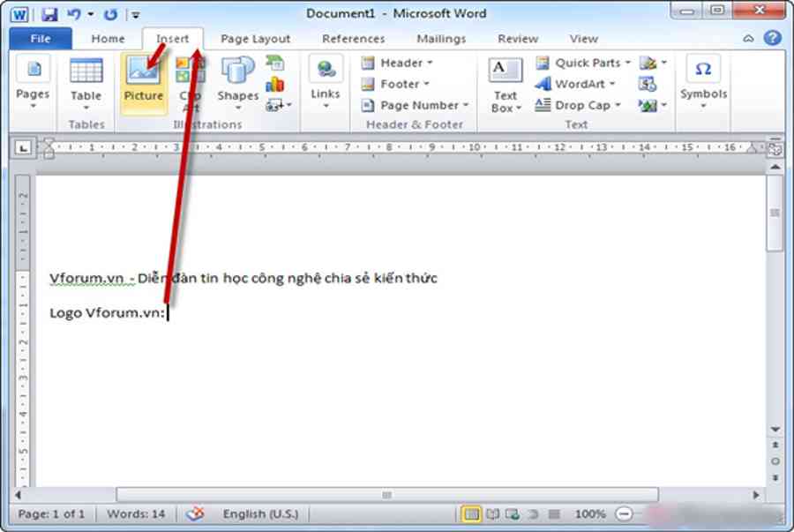Click the English (U.S.) language button
The height and width of the screenshot is (532, 794).
[x=260, y=514]
